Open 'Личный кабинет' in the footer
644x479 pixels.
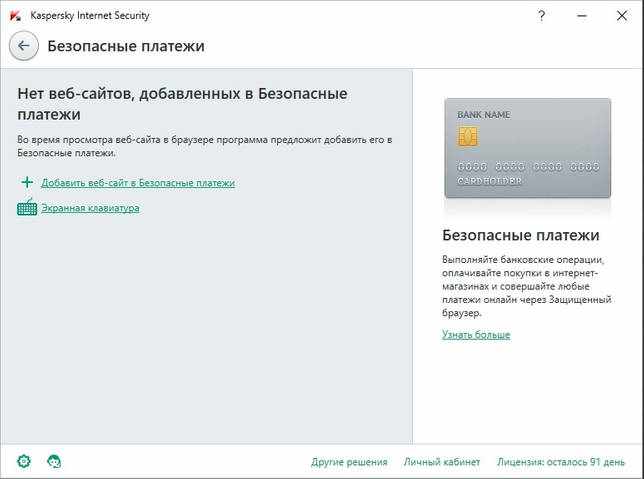point(442,462)
